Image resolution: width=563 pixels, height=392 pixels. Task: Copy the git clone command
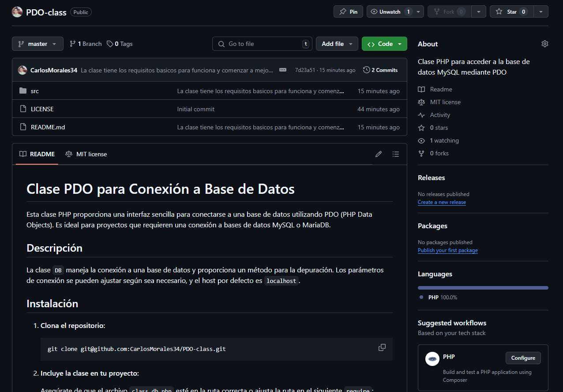coord(382,347)
